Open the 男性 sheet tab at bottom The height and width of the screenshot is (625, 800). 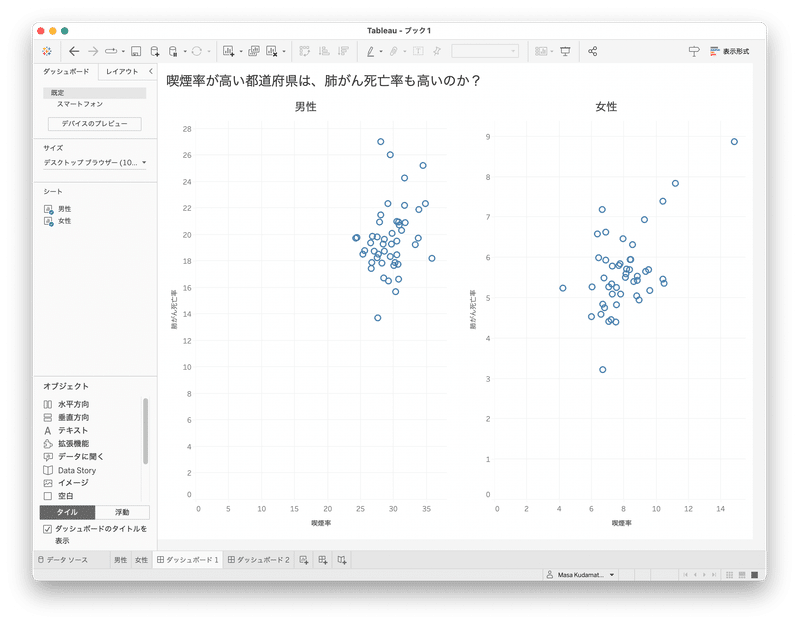click(120, 560)
